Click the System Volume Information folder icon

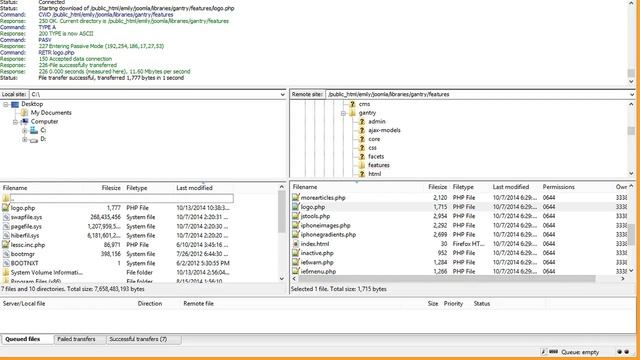[x=6, y=272]
